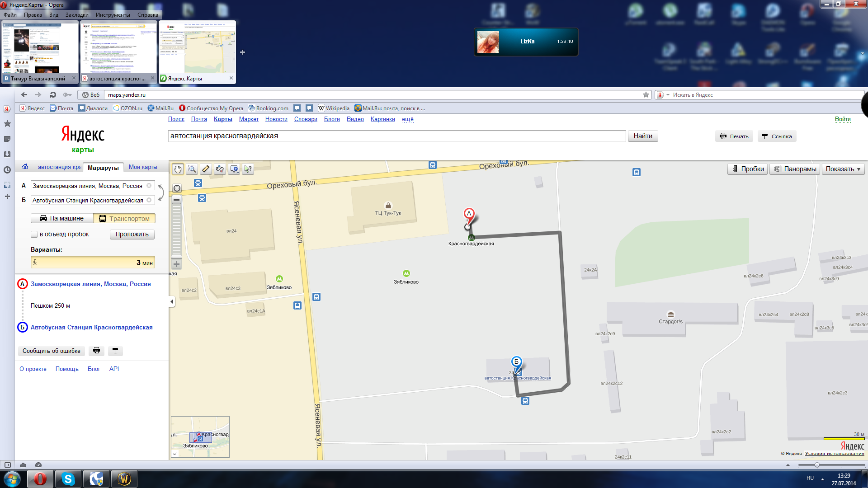The width and height of the screenshot is (868, 488).
Task: Expand the Показать dropdown
Action: tap(843, 169)
